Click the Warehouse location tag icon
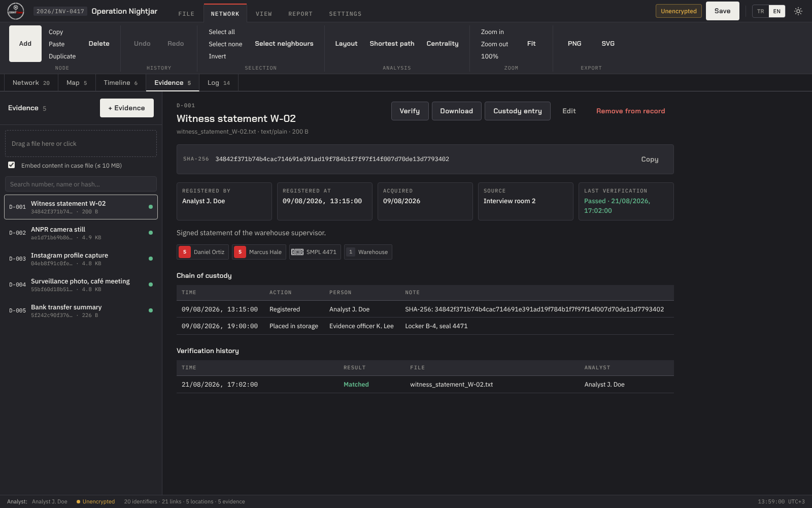This screenshot has height=508, width=812. point(351,252)
